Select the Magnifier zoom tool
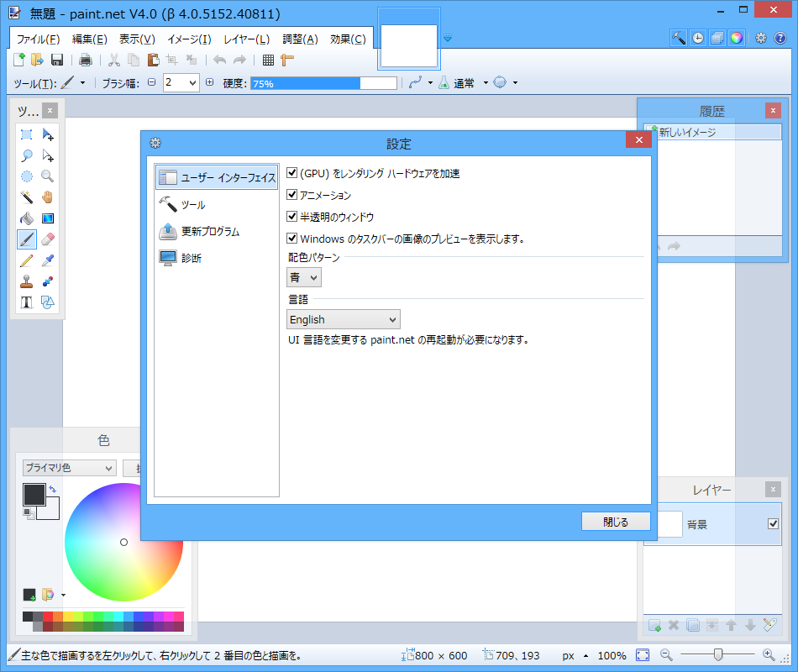 (48, 176)
